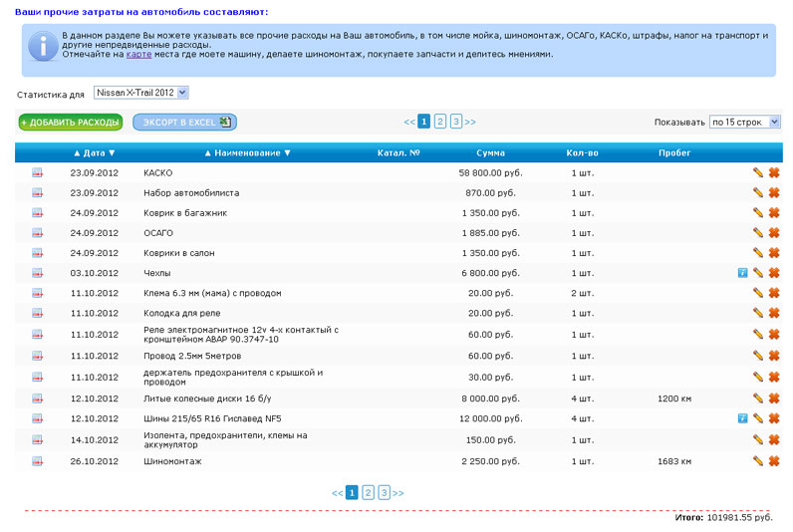Image resolution: width=793 pixels, height=532 pixels.
Task: Click the pencil icon for Коврики в салон
Action: [x=758, y=252]
